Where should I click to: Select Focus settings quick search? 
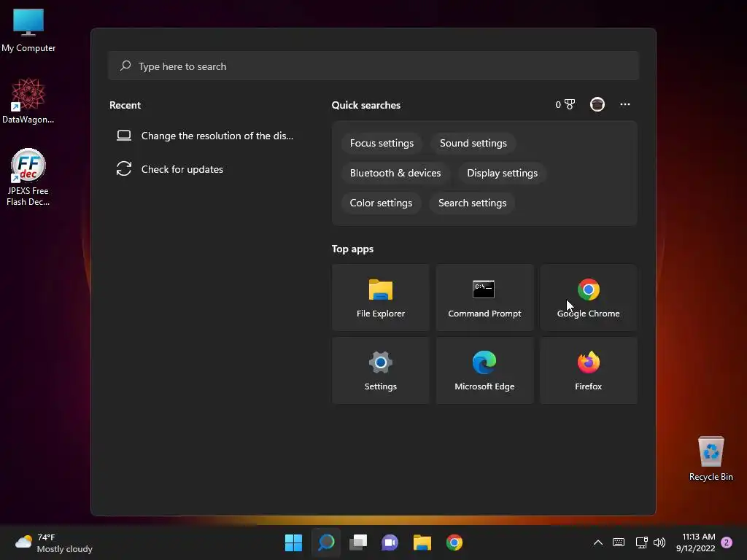pyautogui.click(x=382, y=144)
